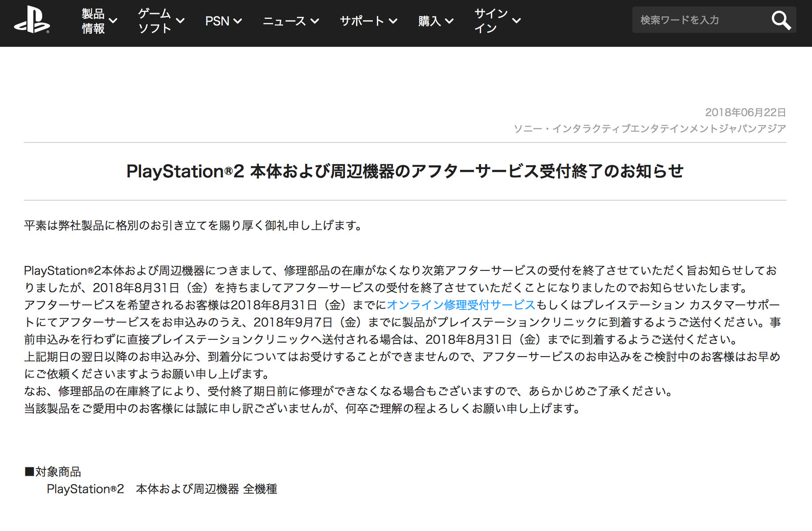The height and width of the screenshot is (531, 812).
Task: Click the ■対象商品 section heading
Action: coord(53,472)
